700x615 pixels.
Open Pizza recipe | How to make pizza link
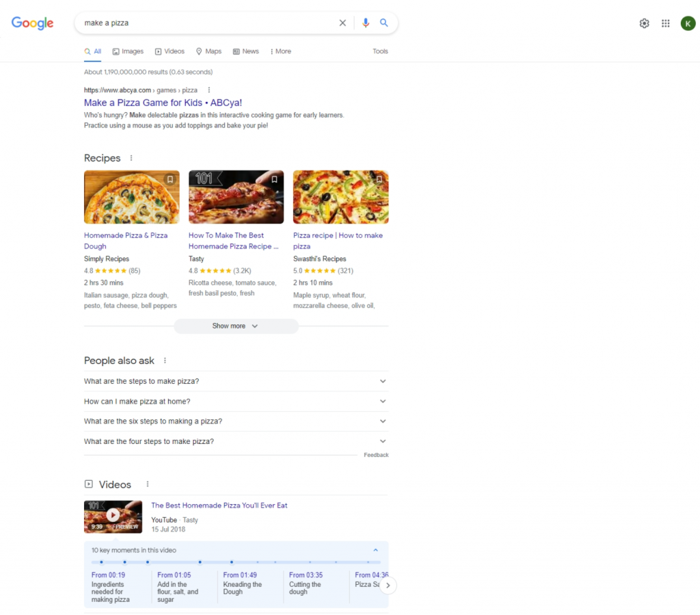point(338,241)
